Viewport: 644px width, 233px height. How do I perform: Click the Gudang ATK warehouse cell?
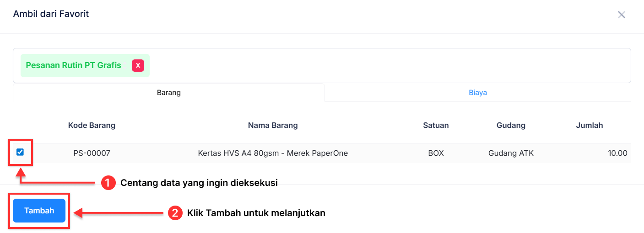[x=511, y=153]
